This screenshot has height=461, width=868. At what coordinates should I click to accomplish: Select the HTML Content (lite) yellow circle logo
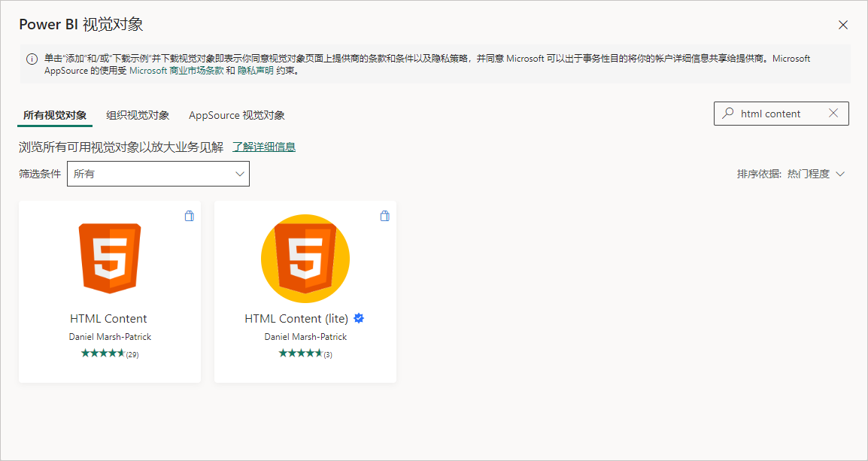point(305,259)
